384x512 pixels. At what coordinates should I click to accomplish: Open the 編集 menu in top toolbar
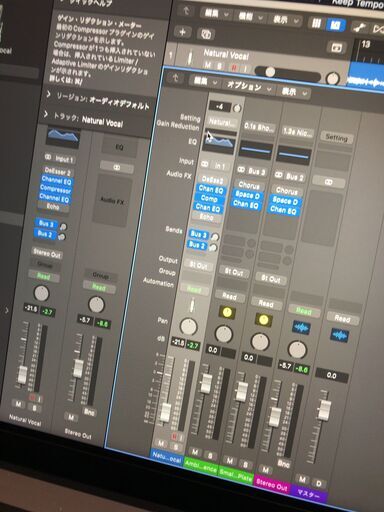pyautogui.click(x=216, y=14)
